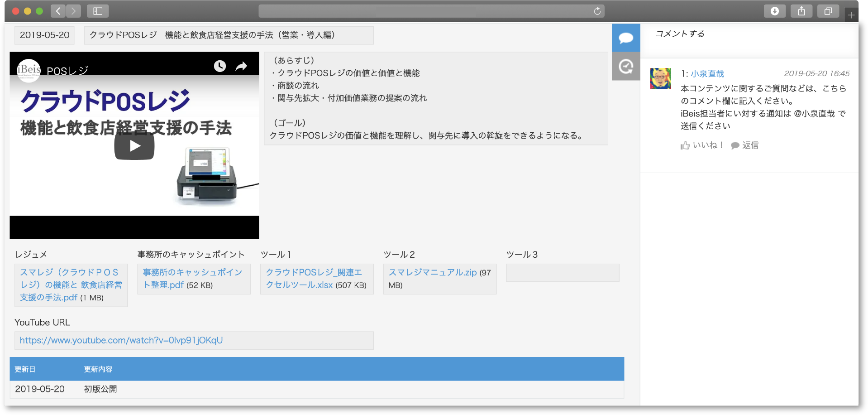868x415 pixels.
Task: Click the Watch Later clock icon on video
Action: [x=220, y=66]
